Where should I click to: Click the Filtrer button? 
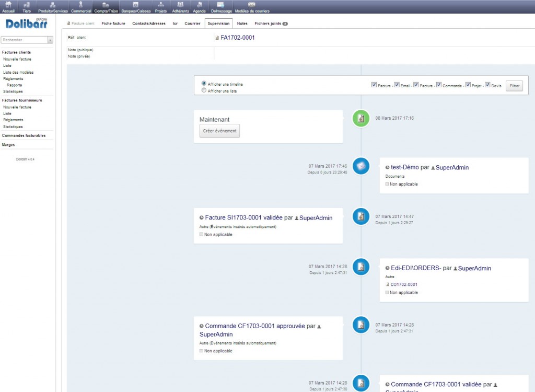(x=514, y=86)
